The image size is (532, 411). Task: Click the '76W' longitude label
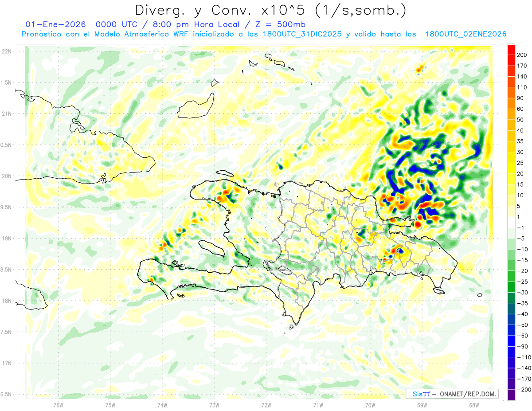click(x=58, y=405)
